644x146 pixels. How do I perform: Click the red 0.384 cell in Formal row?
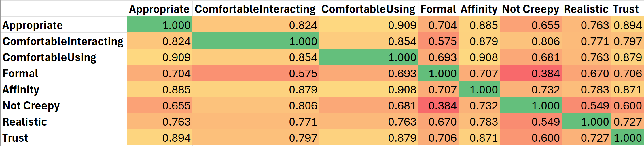pos(545,74)
